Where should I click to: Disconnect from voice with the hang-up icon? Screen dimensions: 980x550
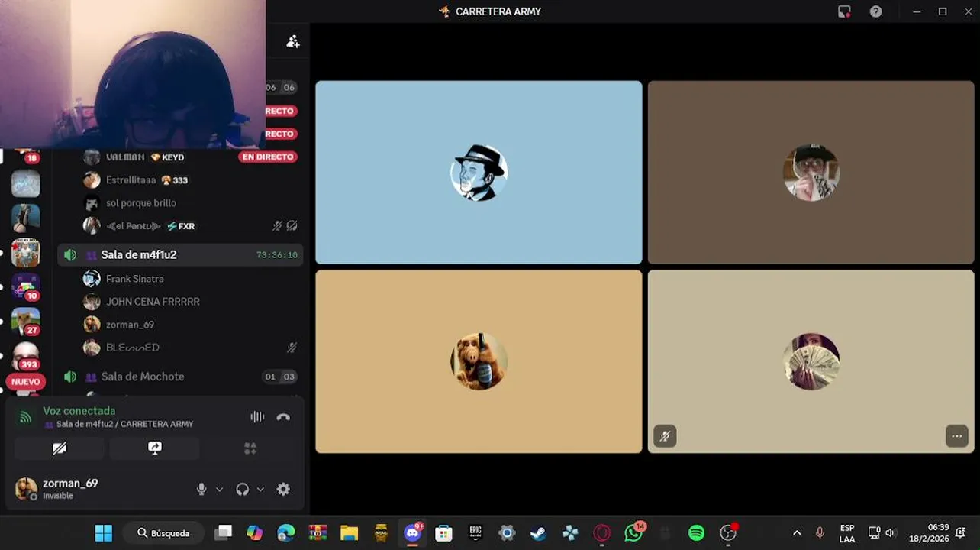[283, 417]
